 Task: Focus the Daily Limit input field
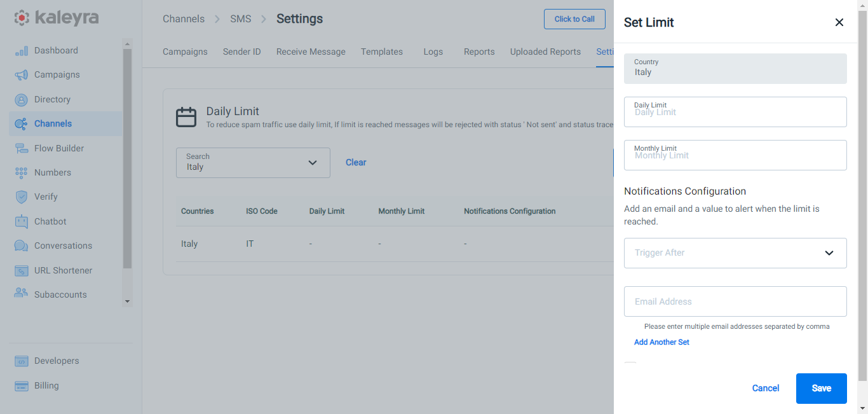coord(735,112)
